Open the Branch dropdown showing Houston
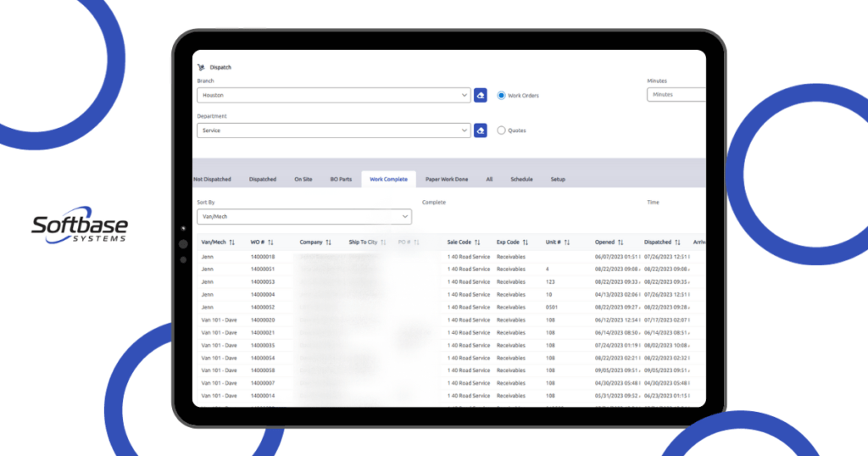Image resolution: width=868 pixels, height=456 pixels. coord(334,95)
